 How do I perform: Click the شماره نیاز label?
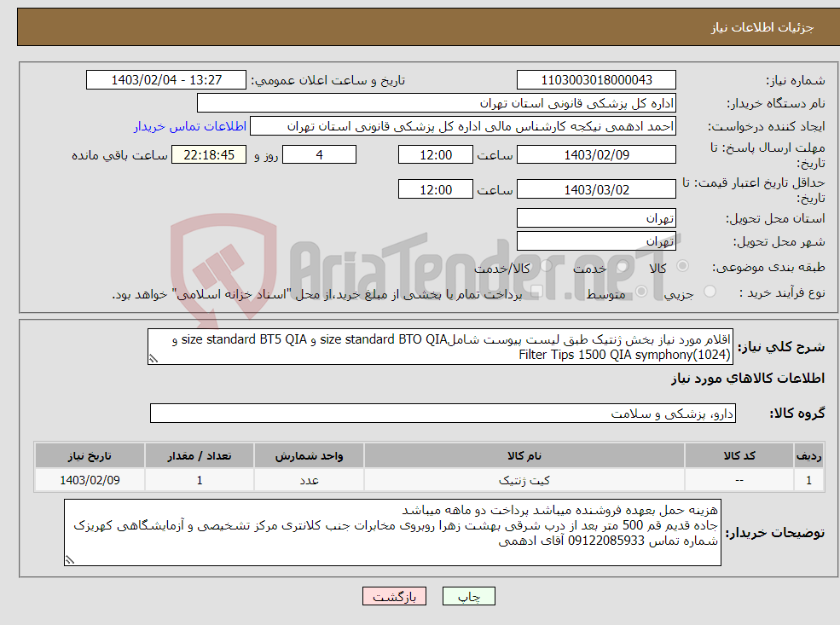click(796, 81)
